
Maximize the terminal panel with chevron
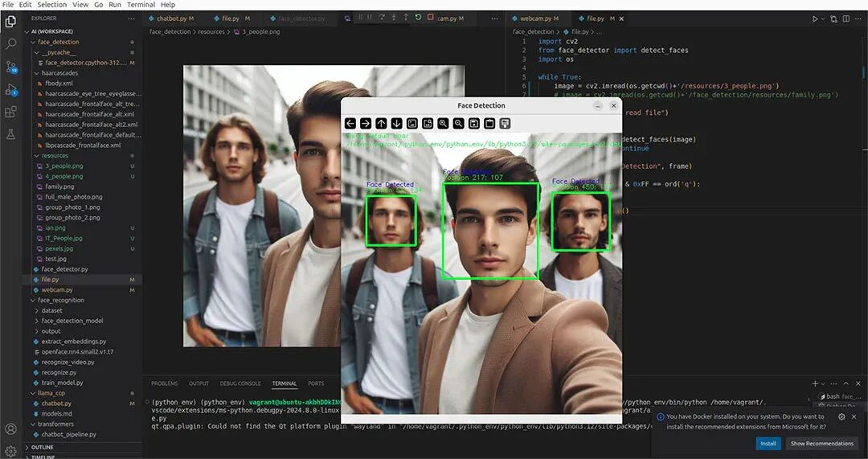pos(845,383)
